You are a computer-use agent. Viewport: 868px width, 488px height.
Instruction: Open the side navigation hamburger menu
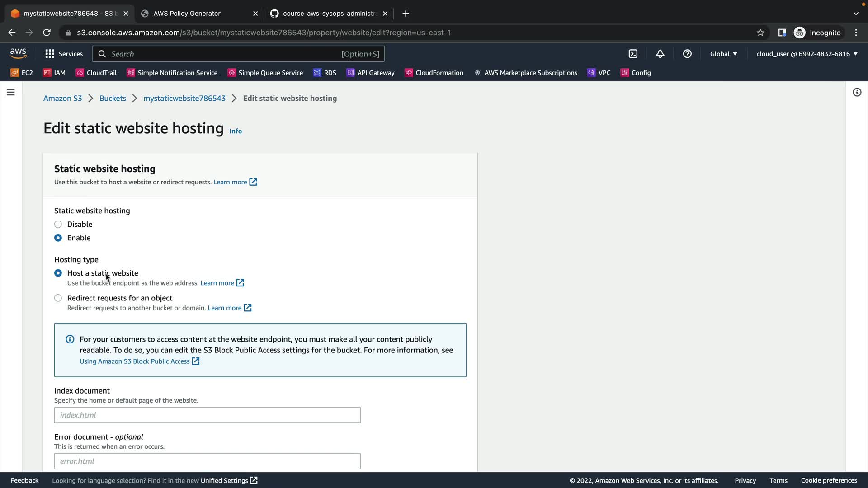click(x=11, y=92)
